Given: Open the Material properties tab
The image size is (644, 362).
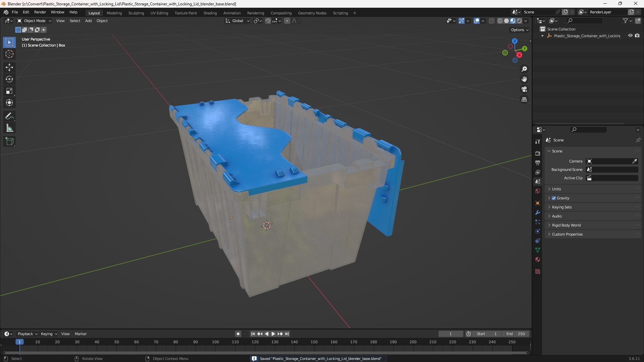Looking at the screenshot, I should (x=538, y=260).
